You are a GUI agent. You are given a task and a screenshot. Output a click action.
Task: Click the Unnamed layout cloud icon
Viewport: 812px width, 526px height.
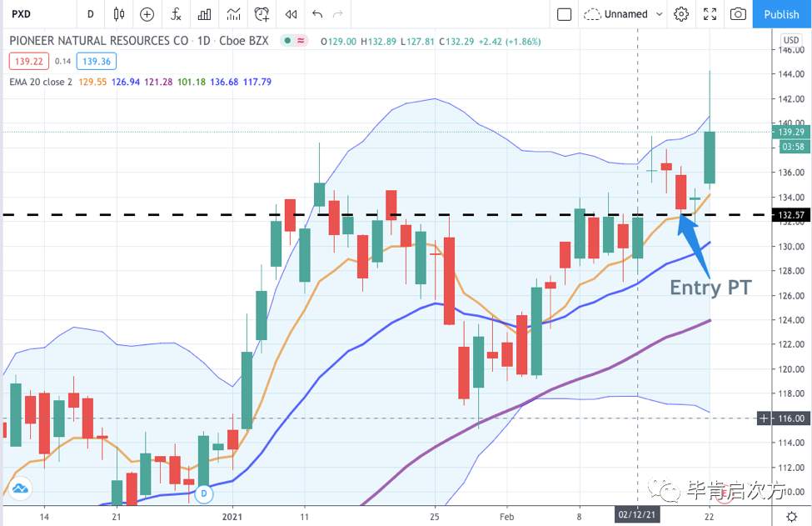(592, 14)
